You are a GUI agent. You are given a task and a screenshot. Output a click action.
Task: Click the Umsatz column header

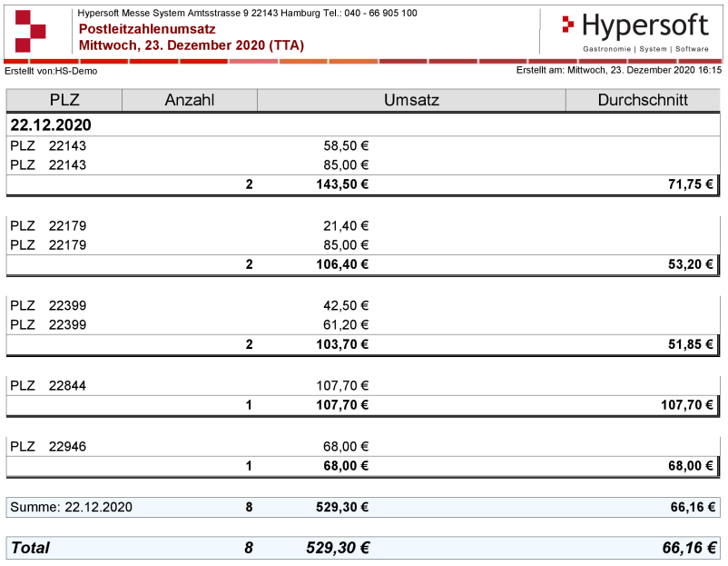pos(411,100)
